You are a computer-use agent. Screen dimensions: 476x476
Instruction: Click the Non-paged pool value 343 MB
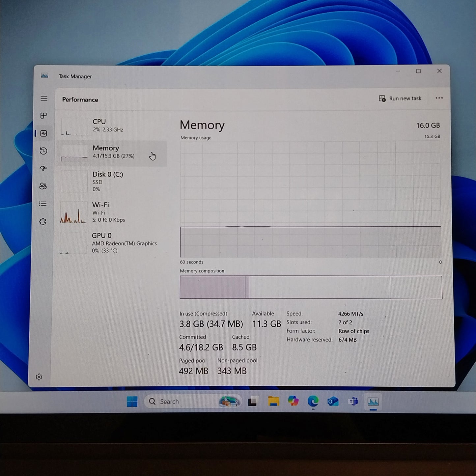pyautogui.click(x=232, y=371)
